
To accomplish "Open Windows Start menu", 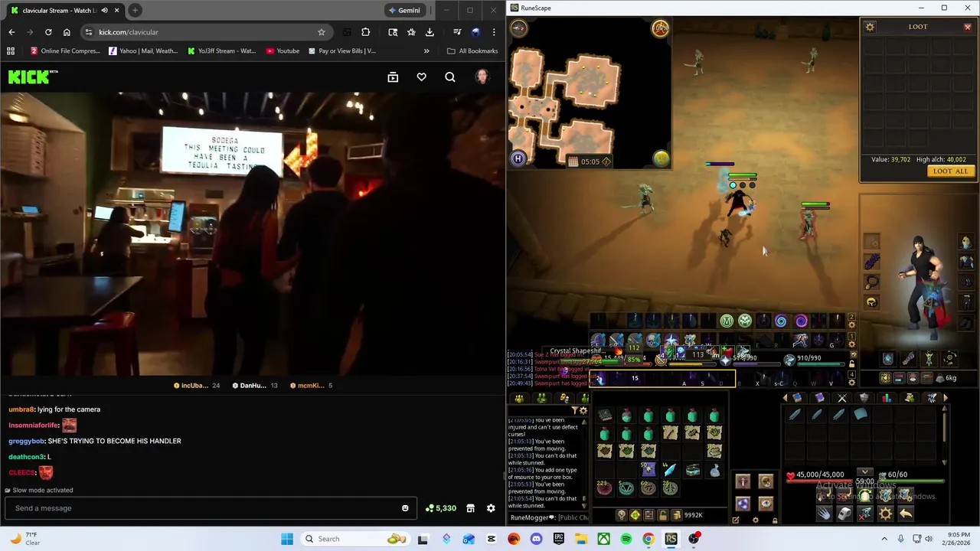I will tap(287, 539).
